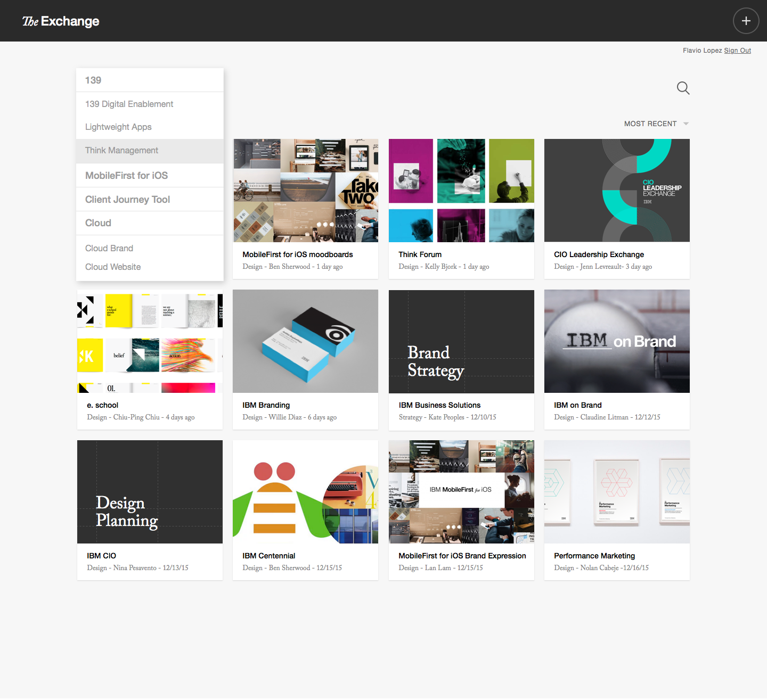767x700 pixels.
Task: Click 'IBM Branding' card title
Action: tap(266, 405)
